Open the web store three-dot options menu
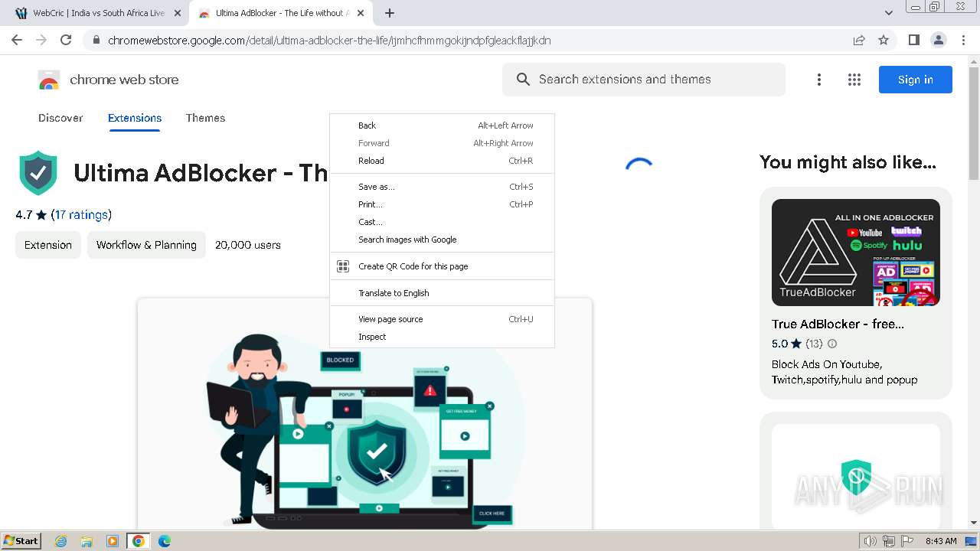The width and height of the screenshot is (980, 551). 819,80
